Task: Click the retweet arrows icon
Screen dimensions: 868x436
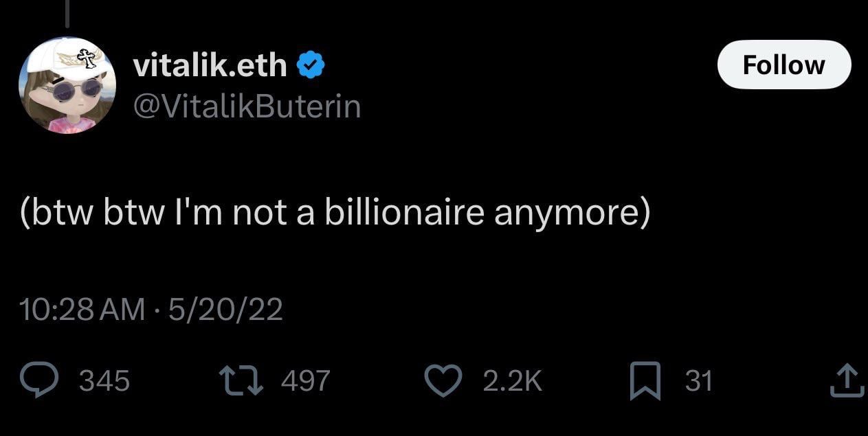Action: pos(239,380)
